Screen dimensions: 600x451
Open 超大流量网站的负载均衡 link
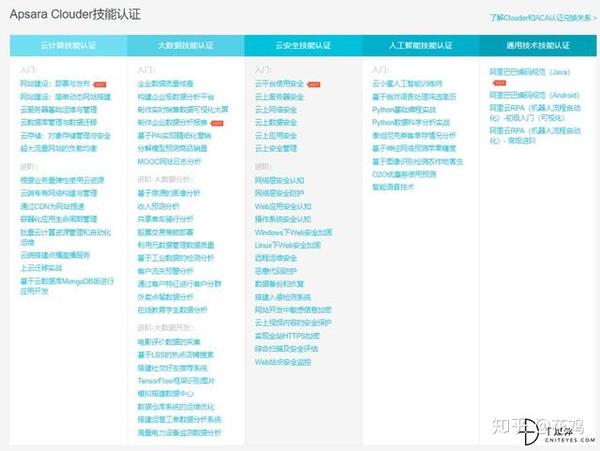point(59,148)
